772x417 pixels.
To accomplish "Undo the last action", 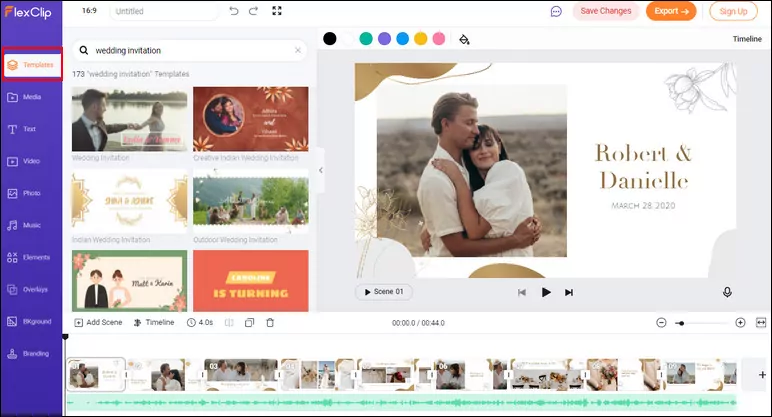I will pyautogui.click(x=234, y=11).
